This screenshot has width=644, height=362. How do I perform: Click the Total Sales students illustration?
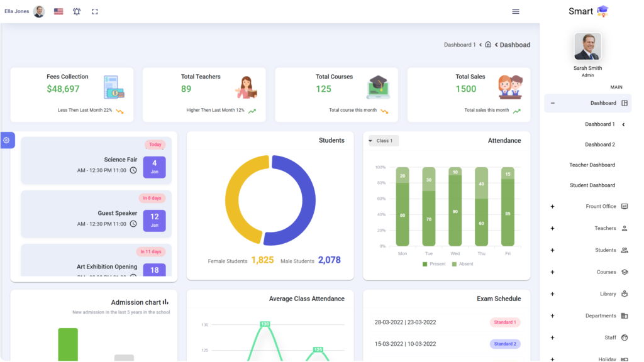click(x=511, y=87)
